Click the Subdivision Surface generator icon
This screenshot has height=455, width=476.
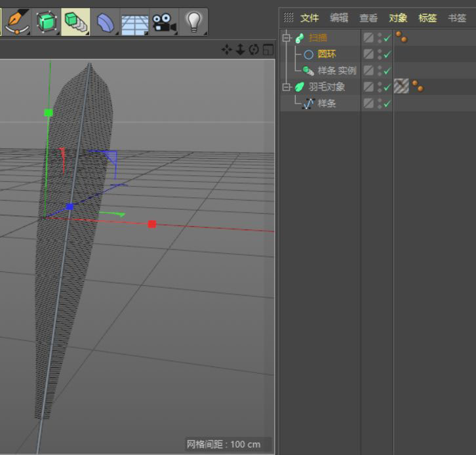47,22
